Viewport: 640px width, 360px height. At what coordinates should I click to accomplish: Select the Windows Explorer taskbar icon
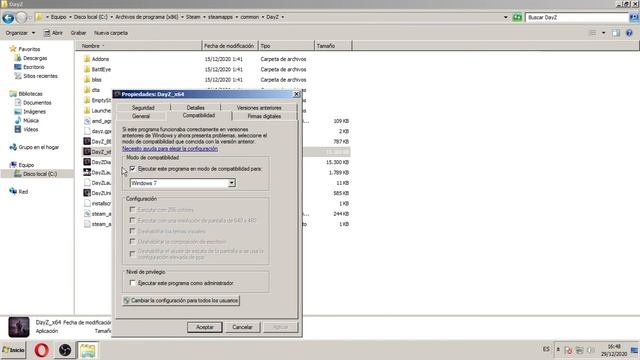click(88, 350)
